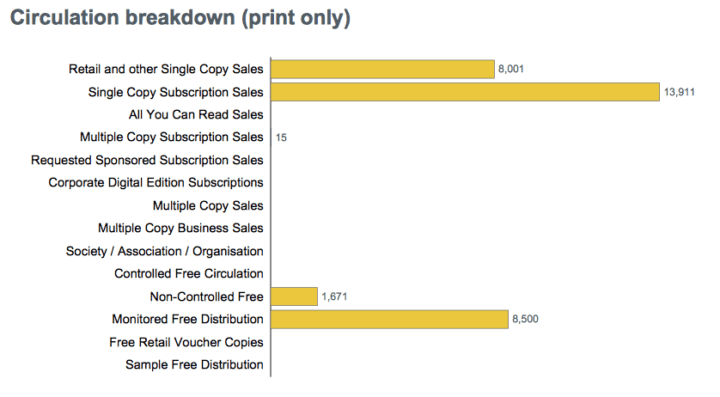Screen dimensions: 720x397
Task: Select the Society / Association / Organisation label
Action: click(165, 251)
